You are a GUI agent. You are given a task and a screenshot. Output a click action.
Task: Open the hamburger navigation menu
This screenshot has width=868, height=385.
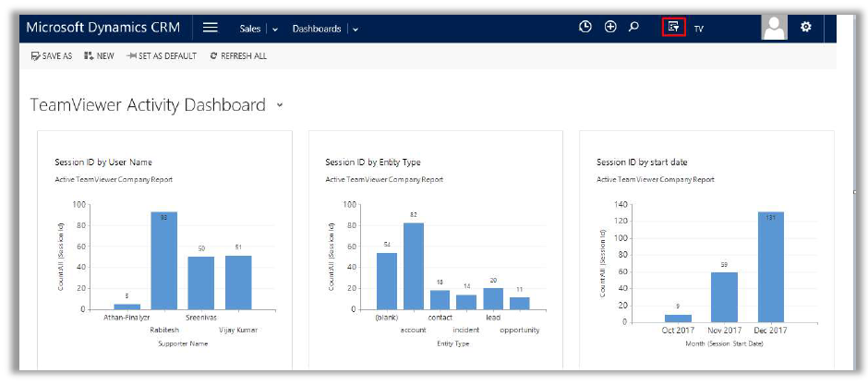210,28
